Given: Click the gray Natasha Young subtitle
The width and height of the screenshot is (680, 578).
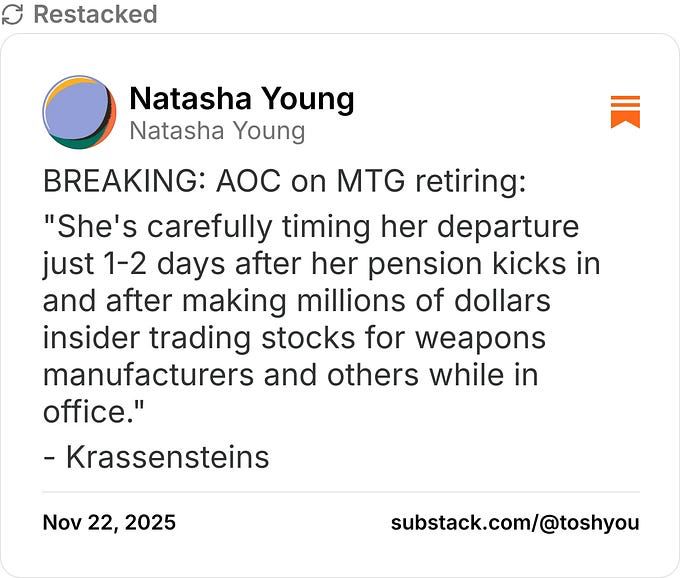Looking at the screenshot, I should coord(217,131).
